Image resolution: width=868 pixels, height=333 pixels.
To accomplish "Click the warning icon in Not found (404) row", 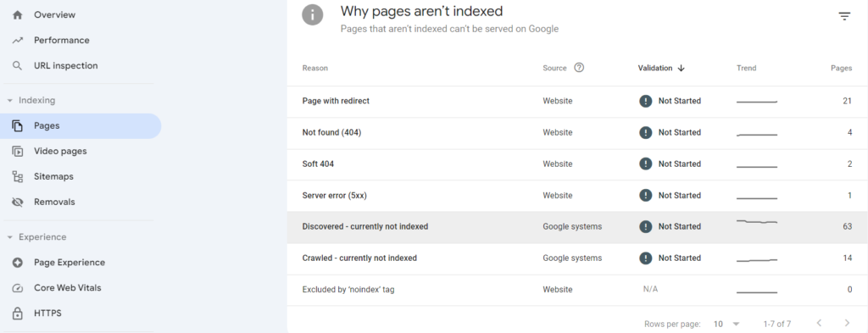I will point(645,133).
